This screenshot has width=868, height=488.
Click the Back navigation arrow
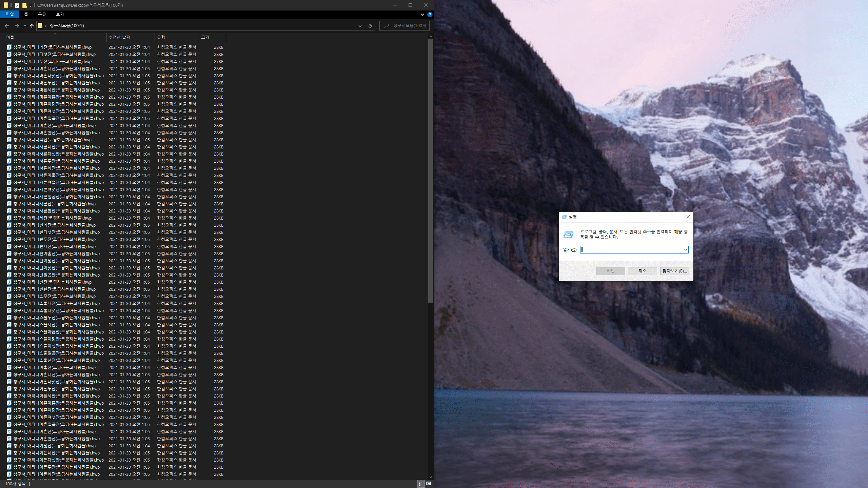pyautogui.click(x=7, y=26)
